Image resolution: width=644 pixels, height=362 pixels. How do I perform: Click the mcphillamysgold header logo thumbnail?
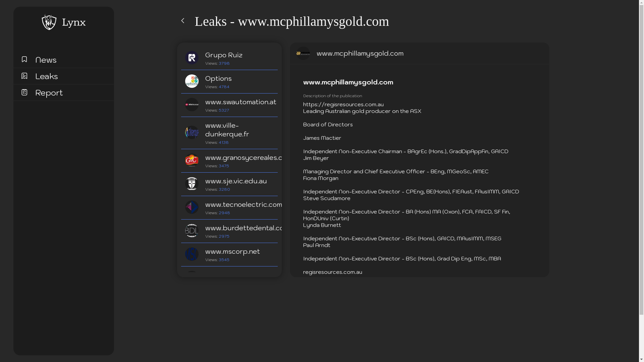[x=303, y=53]
